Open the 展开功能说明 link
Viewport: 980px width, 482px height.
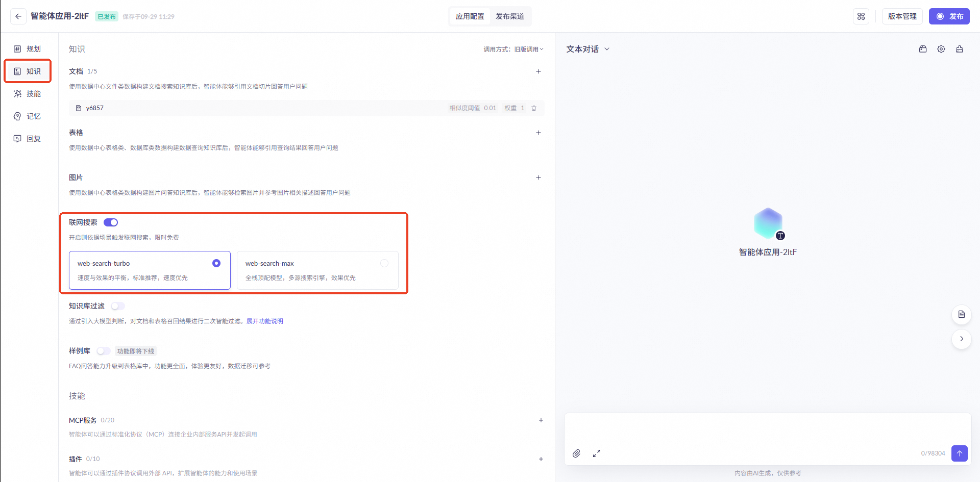(265, 321)
